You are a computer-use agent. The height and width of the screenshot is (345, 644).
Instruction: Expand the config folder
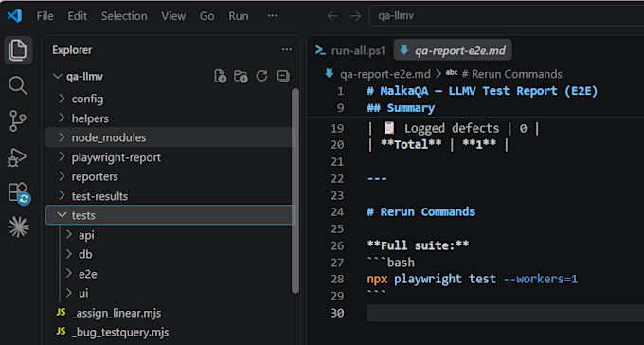[170, 99]
